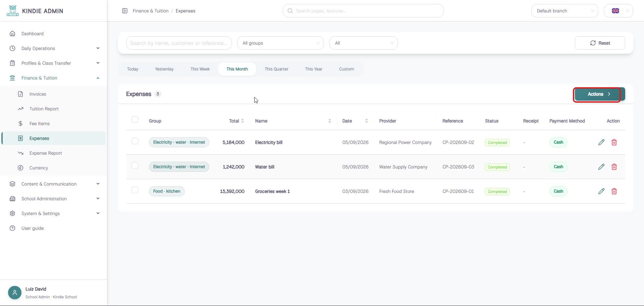Click the User guide help icon
This screenshot has height=306, width=644.
[12, 228]
